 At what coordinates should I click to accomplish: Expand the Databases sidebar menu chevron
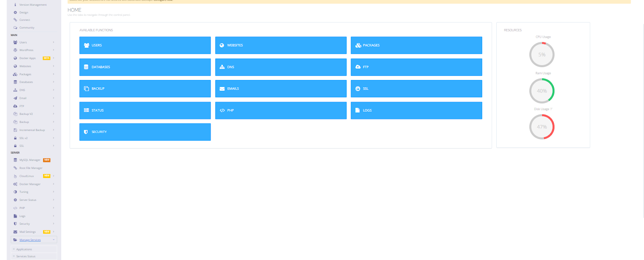(x=54, y=82)
